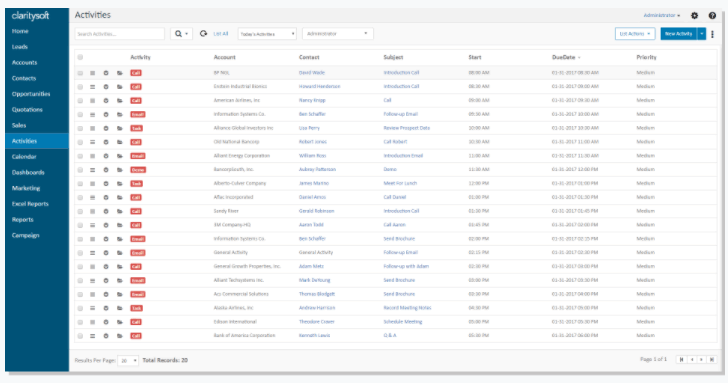Click the round clock icon in Old National Bancorp row
Image resolution: width=728 pixels, height=383 pixels.
[106, 142]
